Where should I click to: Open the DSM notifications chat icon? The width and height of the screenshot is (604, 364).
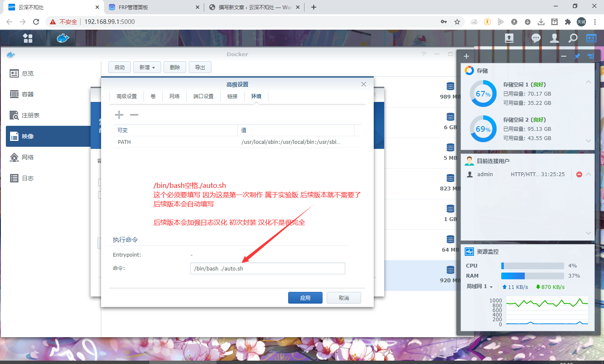(536, 38)
